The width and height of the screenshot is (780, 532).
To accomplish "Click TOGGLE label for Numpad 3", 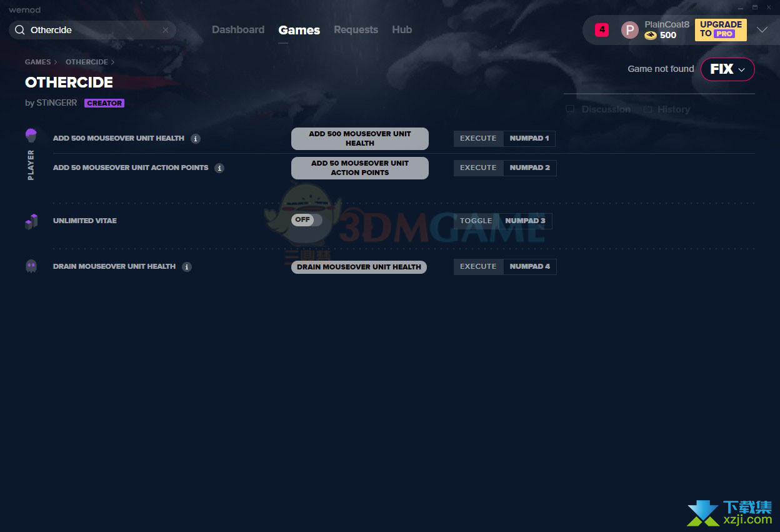I will (x=476, y=221).
